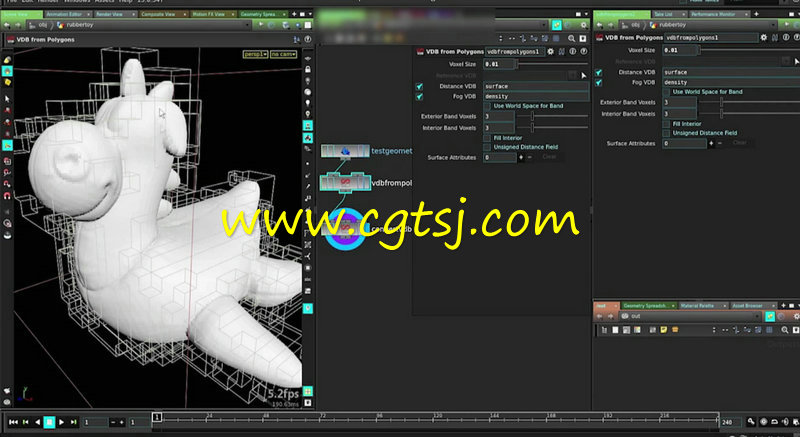Click the info icon in the floating parameter panel
The image size is (800, 437).
(573, 52)
